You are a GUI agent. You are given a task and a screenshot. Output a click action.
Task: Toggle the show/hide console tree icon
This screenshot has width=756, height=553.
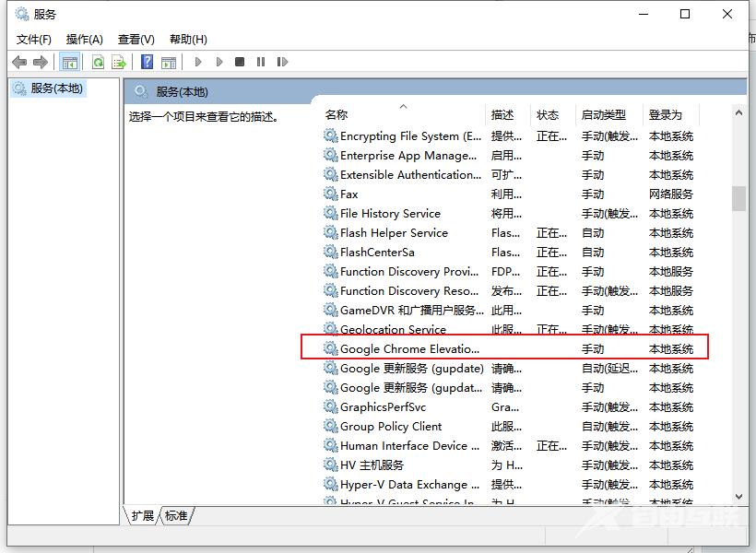coord(69,62)
